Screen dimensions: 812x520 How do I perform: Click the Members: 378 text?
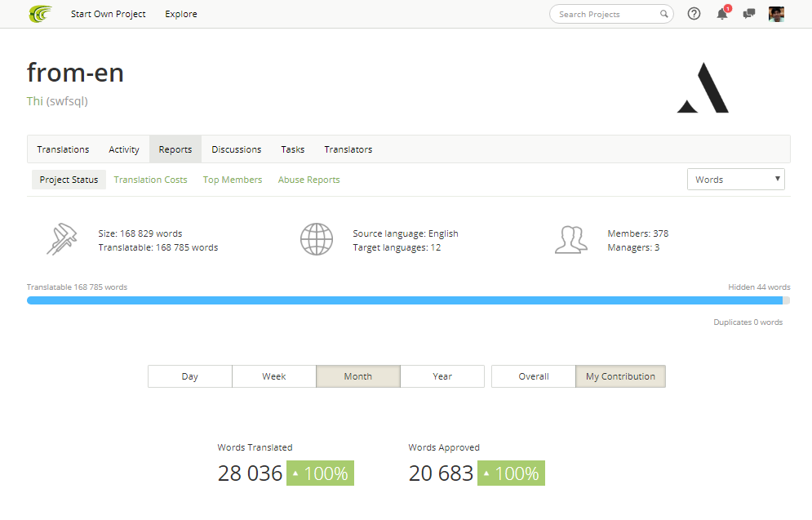(638, 233)
